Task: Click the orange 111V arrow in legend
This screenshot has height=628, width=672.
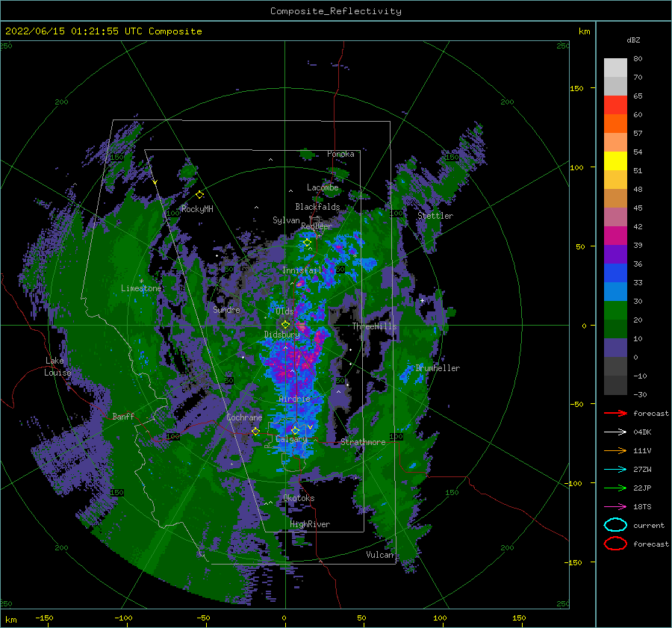Action: [615, 450]
